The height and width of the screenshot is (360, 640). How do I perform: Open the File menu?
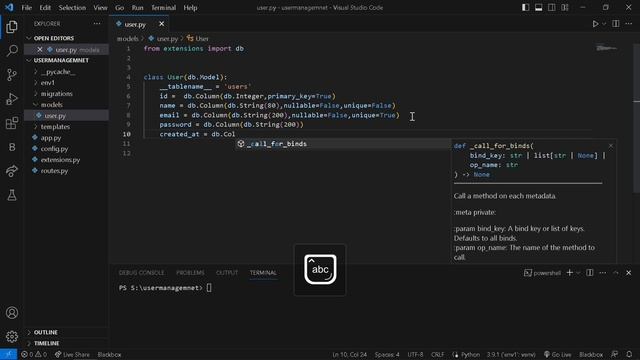[x=27, y=8]
